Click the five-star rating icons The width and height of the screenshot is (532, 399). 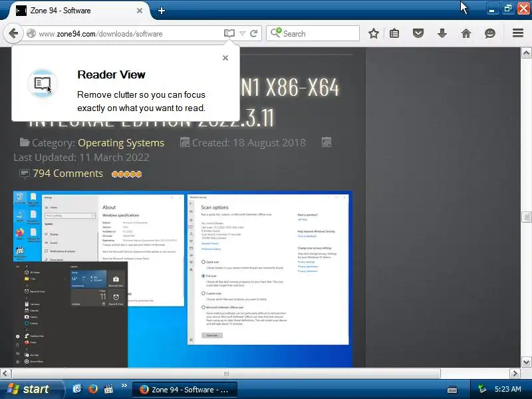click(x=127, y=174)
